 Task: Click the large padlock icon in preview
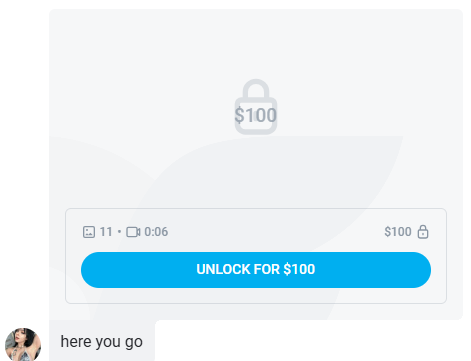point(256,107)
